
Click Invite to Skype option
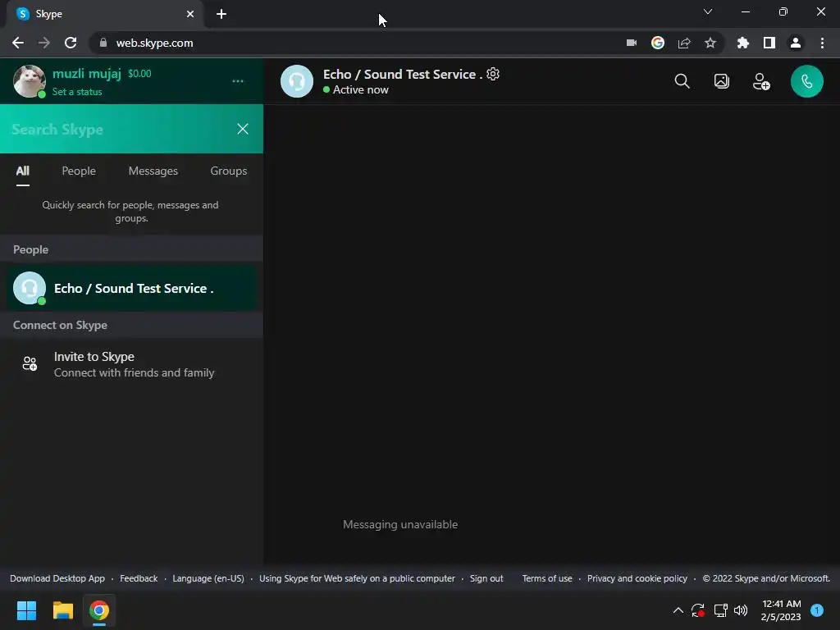tap(132, 364)
